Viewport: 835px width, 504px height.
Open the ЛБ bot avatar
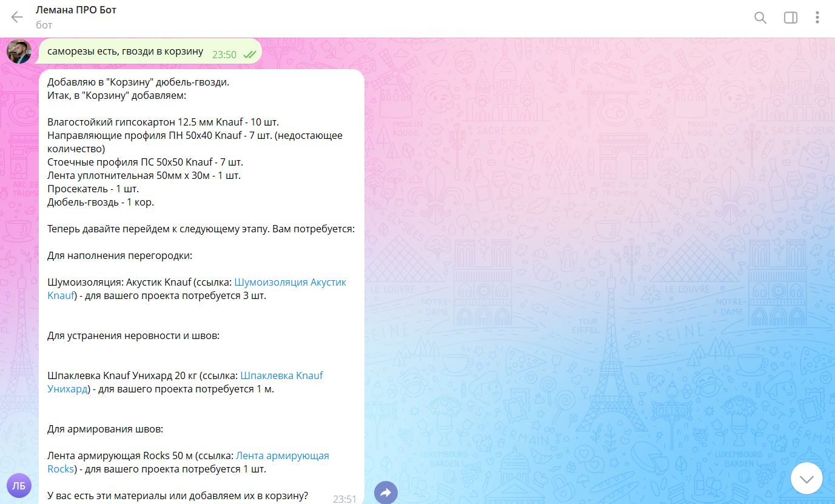[x=19, y=485]
